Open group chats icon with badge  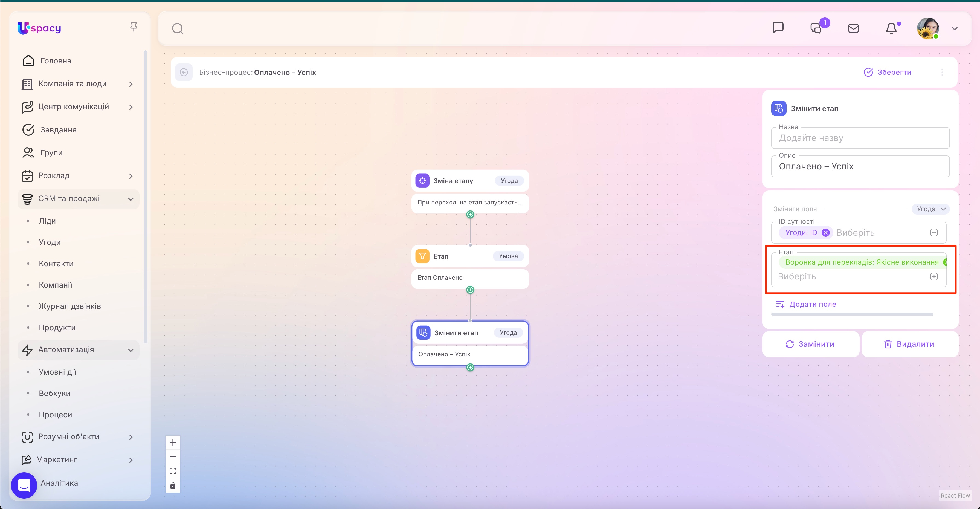click(816, 28)
